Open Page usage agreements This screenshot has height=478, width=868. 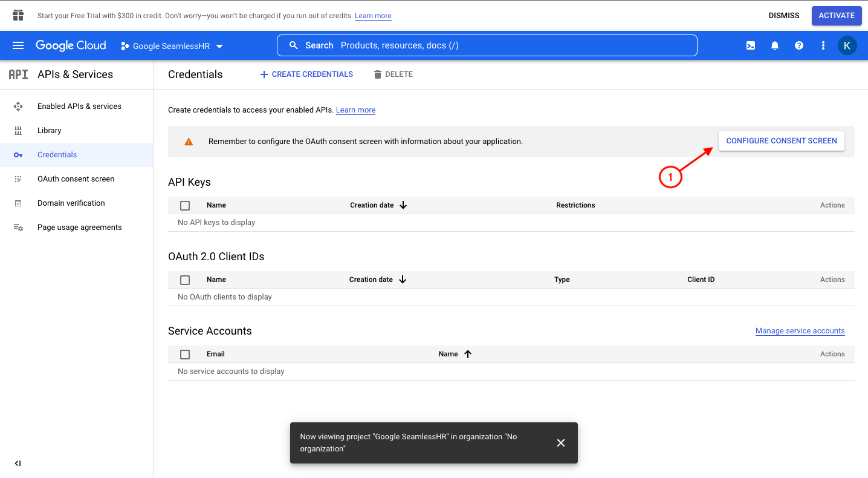(x=80, y=228)
